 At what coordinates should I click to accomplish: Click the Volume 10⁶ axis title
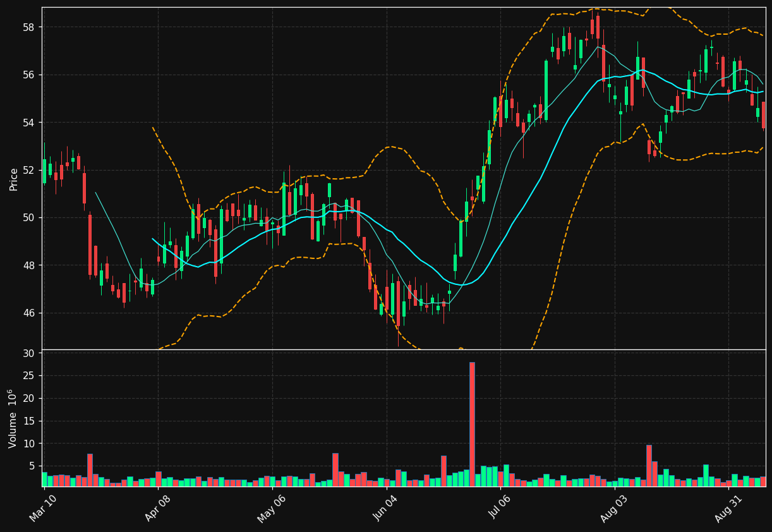tap(13, 418)
